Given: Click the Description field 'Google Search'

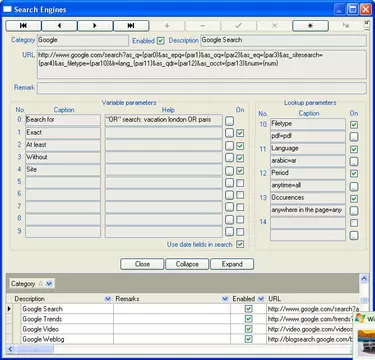Looking at the screenshot, I should tap(283, 40).
